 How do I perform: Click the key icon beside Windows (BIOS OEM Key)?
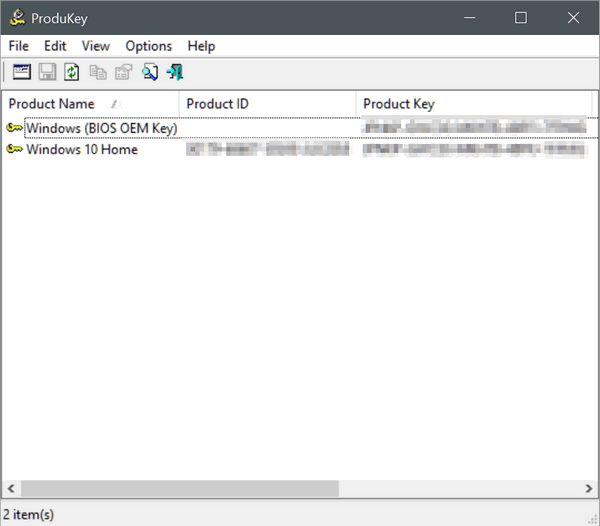[x=15, y=128]
